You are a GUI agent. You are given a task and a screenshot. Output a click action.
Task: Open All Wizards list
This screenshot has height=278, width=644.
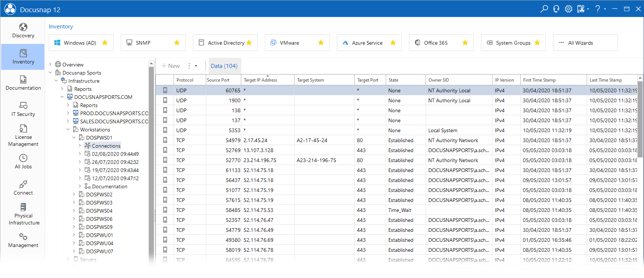(585, 43)
